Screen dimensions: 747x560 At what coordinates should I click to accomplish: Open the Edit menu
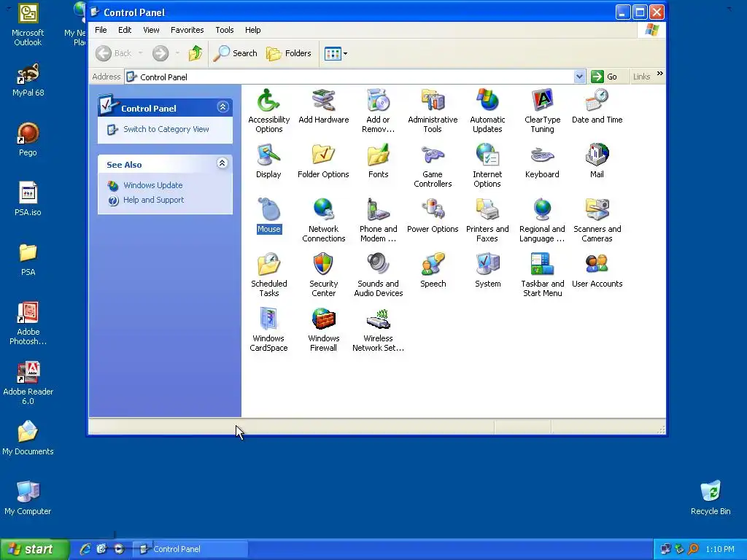tap(125, 30)
